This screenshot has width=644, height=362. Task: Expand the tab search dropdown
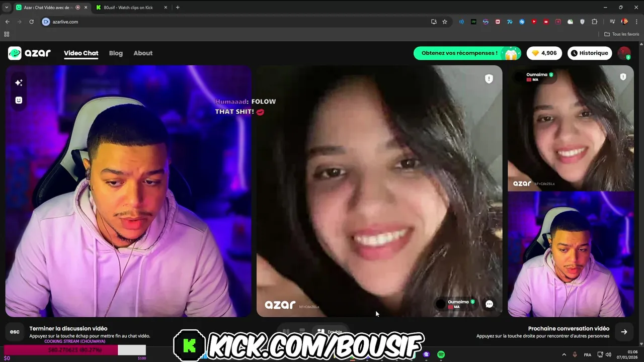(x=7, y=8)
